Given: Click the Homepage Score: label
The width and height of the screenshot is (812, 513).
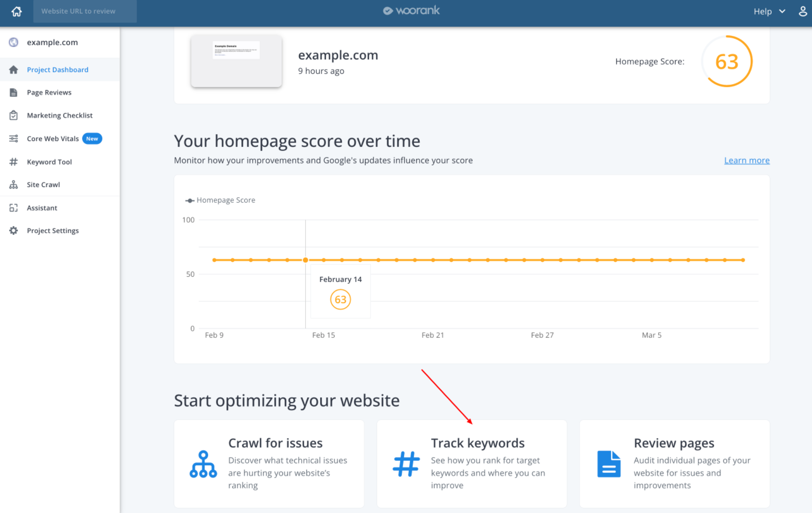Looking at the screenshot, I should click(650, 61).
